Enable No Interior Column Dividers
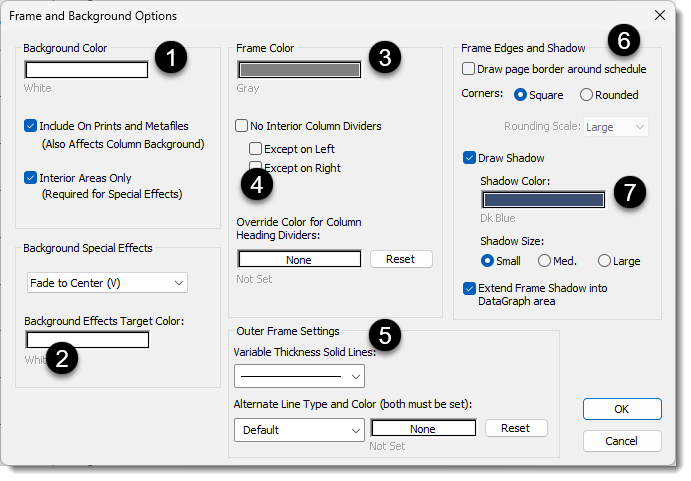The width and height of the screenshot is (691, 481). click(242, 127)
